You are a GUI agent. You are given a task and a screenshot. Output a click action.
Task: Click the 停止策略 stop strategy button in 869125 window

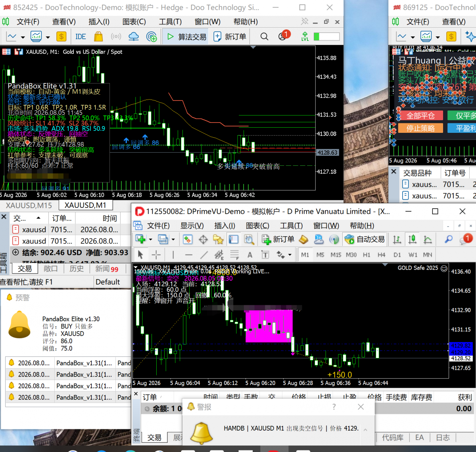(x=420, y=128)
